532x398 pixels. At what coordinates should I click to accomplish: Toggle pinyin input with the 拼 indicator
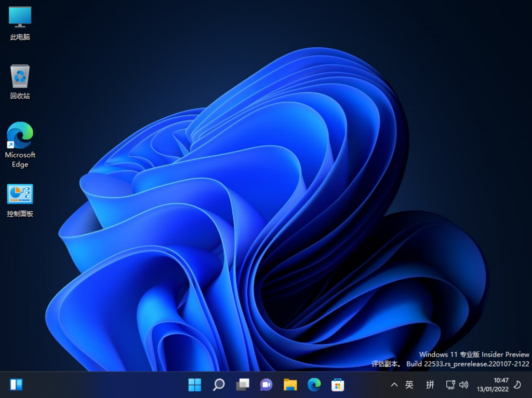430,385
